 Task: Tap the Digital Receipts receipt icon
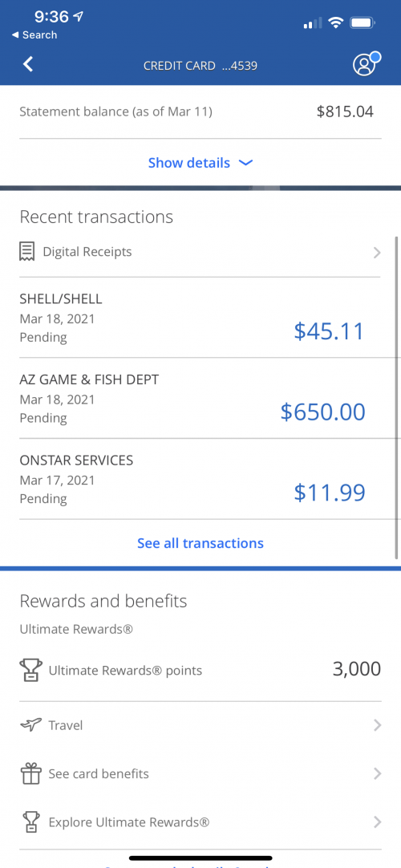click(27, 252)
